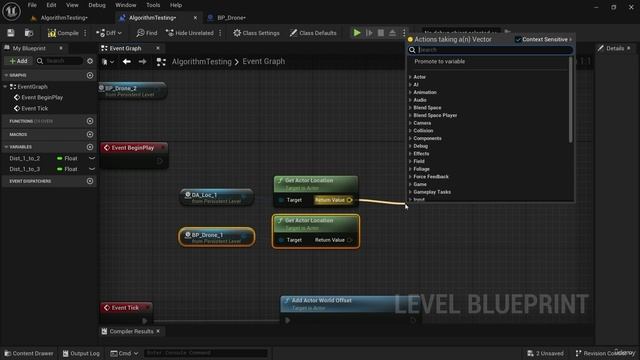The width and height of the screenshot is (640, 360).
Task: Open the View menu
Action: coord(72,5)
